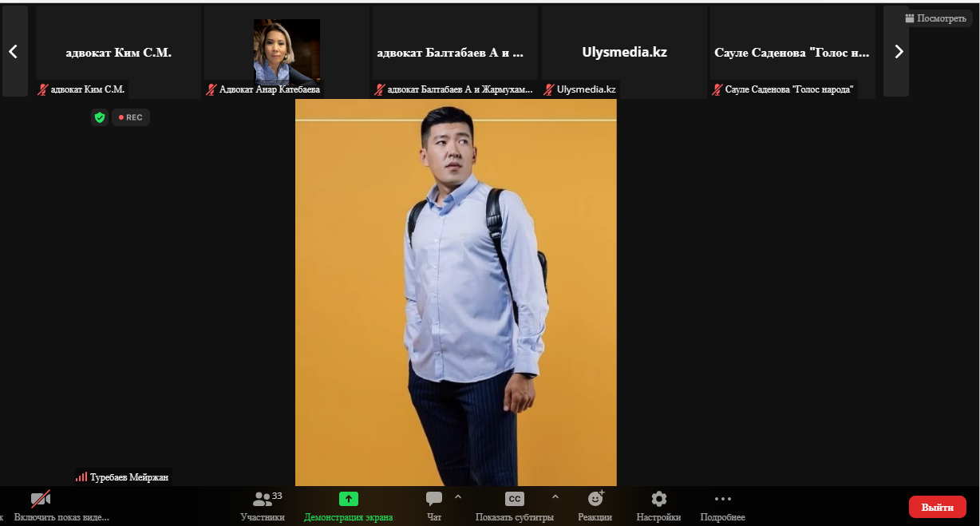Click the REC recording indicator
The height and width of the screenshot is (526, 980).
pyautogui.click(x=131, y=117)
